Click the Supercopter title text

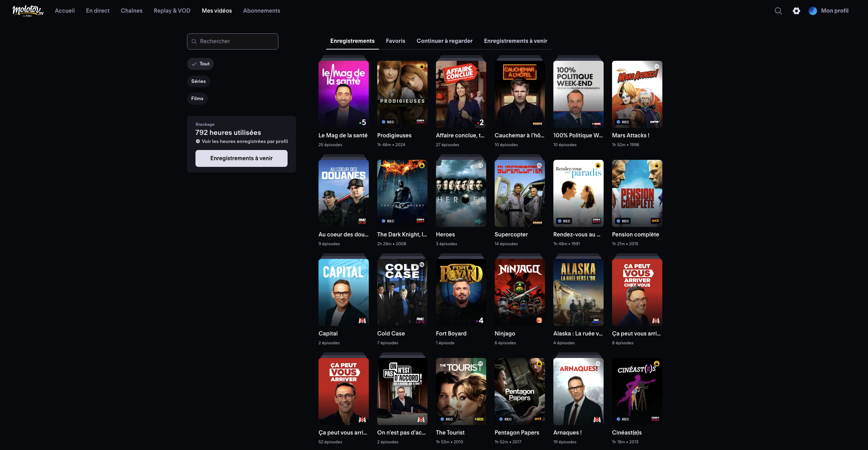pos(511,235)
